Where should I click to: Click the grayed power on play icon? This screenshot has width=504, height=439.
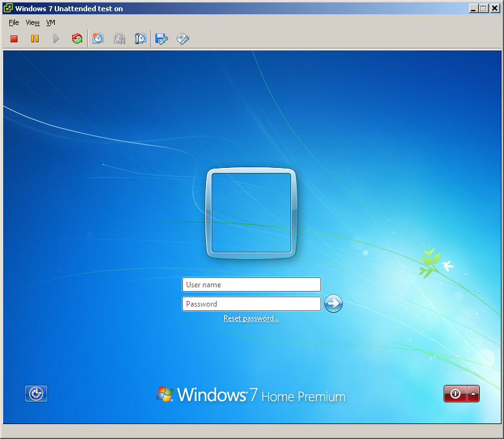(x=56, y=39)
